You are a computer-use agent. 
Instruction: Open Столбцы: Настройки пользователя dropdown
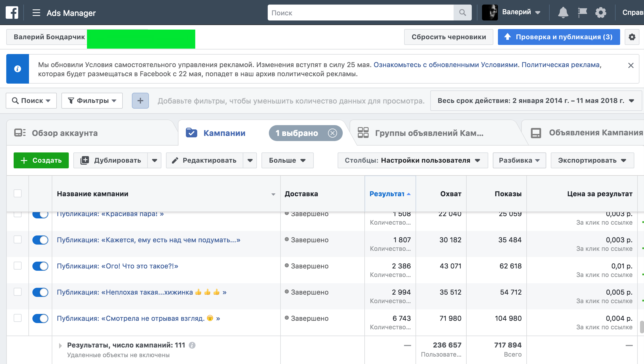point(413,160)
